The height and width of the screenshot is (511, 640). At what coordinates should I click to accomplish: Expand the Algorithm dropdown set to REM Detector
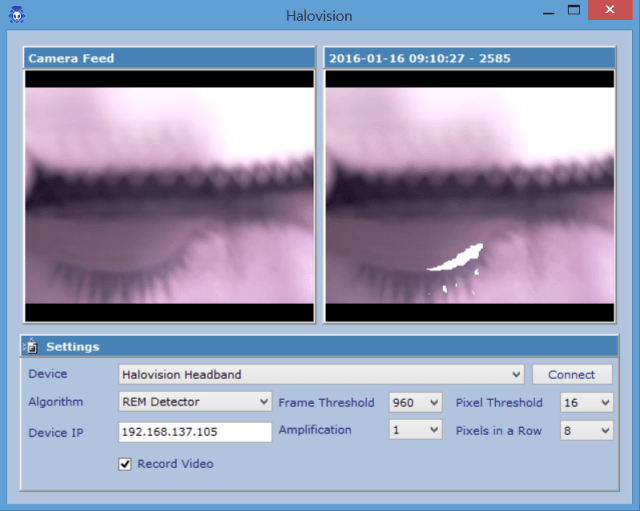tap(194, 402)
